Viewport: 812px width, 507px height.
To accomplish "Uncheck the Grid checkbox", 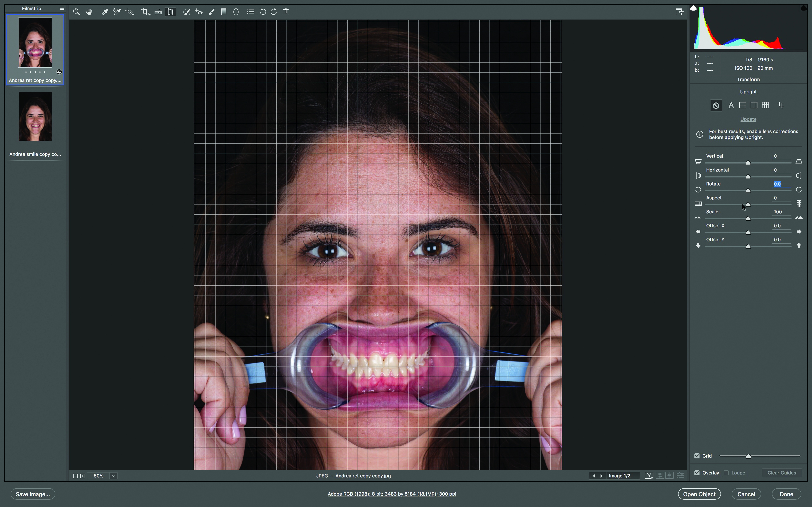I will point(697,456).
